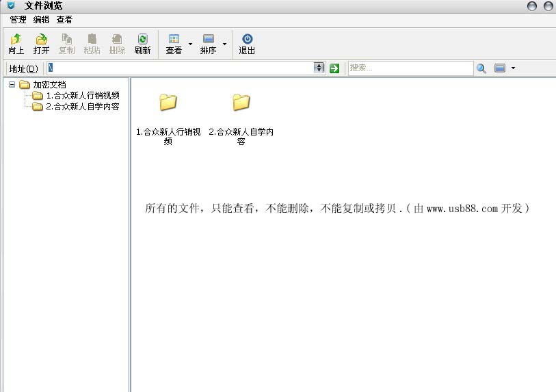Click the 打开 (Open) toolbar icon
This screenshot has height=392, width=556.
coord(41,40)
